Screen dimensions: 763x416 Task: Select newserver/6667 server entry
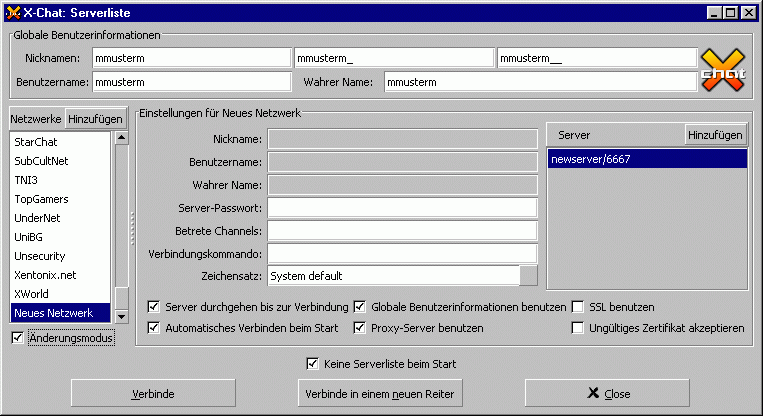[x=647, y=159]
